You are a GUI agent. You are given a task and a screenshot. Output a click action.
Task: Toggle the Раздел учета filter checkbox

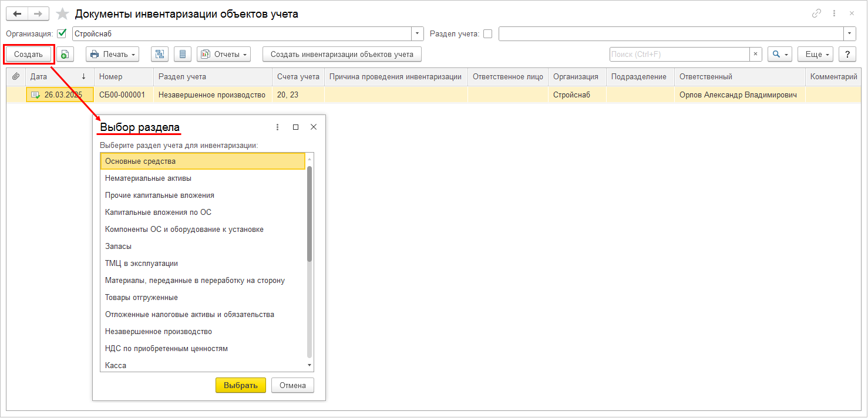pyautogui.click(x=487, y=33)
